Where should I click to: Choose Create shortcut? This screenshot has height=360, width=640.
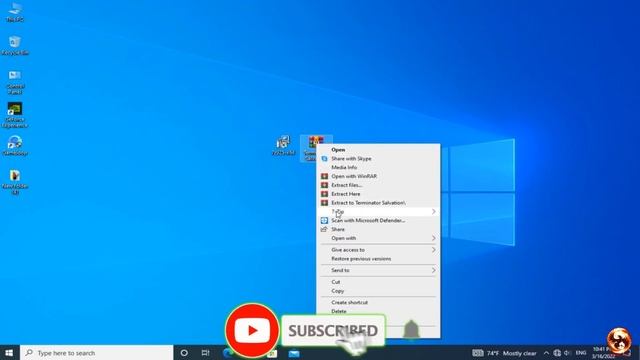pyautogui.click(x=378, y=302)
